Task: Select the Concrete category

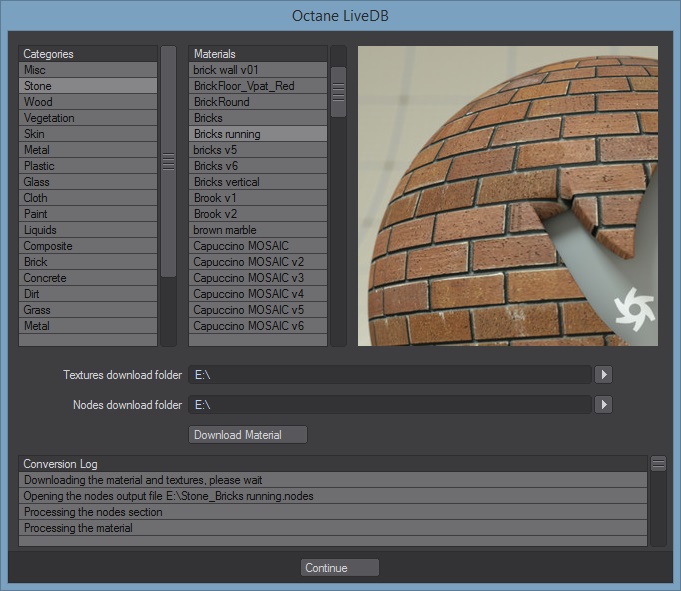Action: 88,278
